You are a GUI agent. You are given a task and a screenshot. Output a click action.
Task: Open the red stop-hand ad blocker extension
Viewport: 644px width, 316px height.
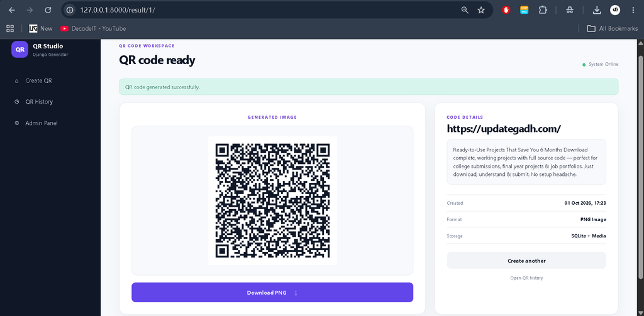(x=506, y=10)
